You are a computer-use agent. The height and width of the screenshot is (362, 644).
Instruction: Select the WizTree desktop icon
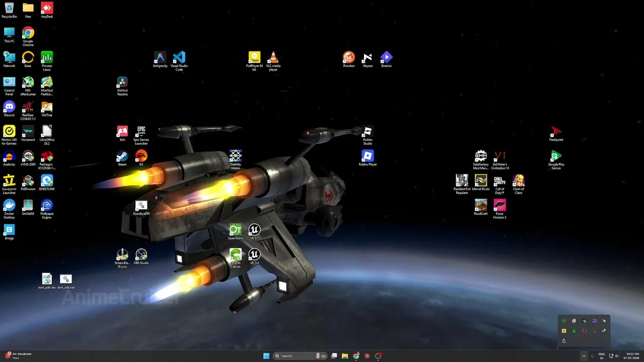(47, 109)
